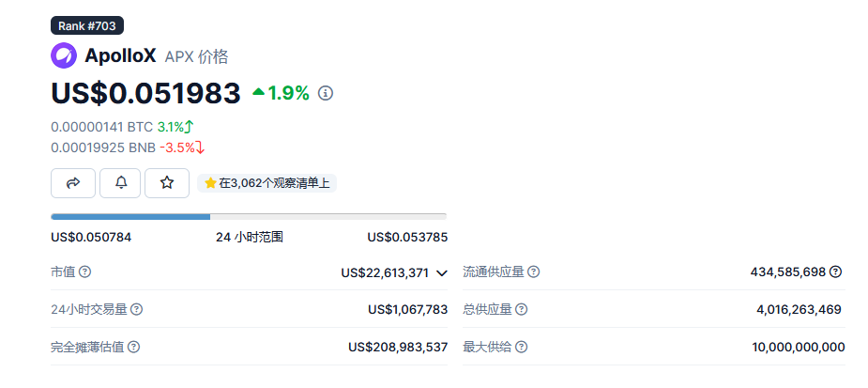Click the info icon beside 1.9%
Screen dimensions: 868x388
point(326,93)
